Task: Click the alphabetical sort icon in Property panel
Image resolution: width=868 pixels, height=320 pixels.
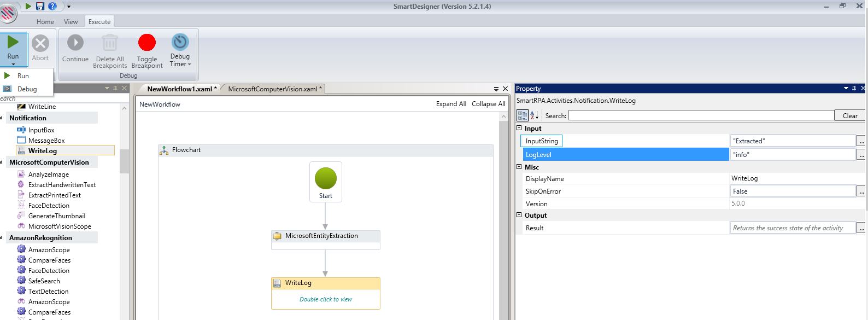Action: click(534, 115)
